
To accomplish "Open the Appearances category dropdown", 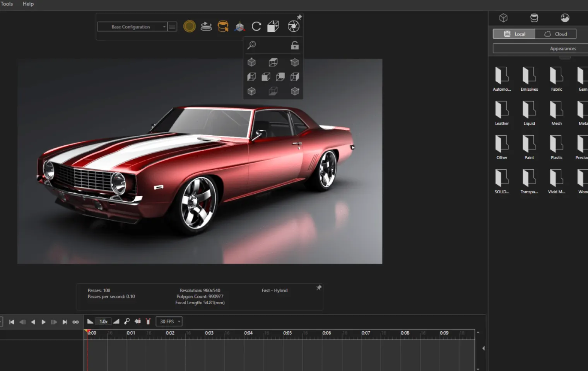I will click(540, 48).
